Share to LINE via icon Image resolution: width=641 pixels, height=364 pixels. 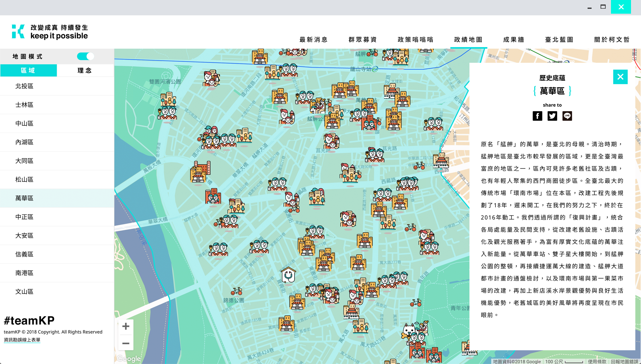pyautogui.click(x=567, y=116)
